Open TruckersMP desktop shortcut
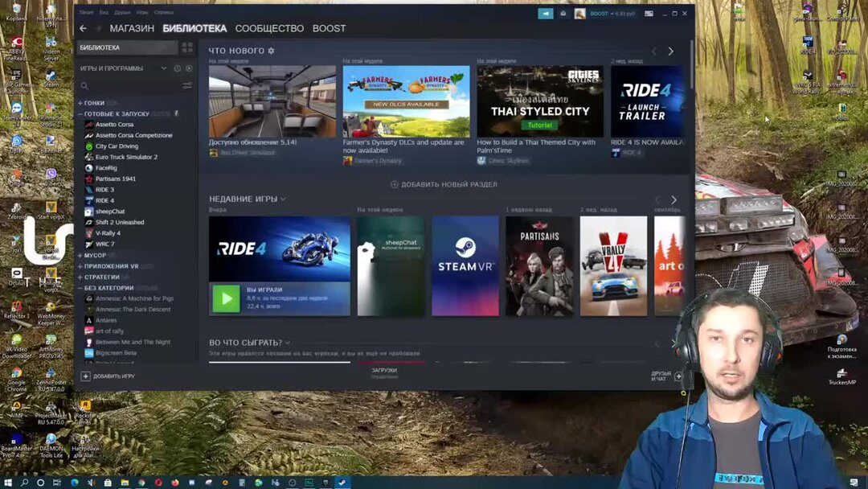The height and width of the screenshot is (489, 868). pyautogui.click(x=842, y=376)
